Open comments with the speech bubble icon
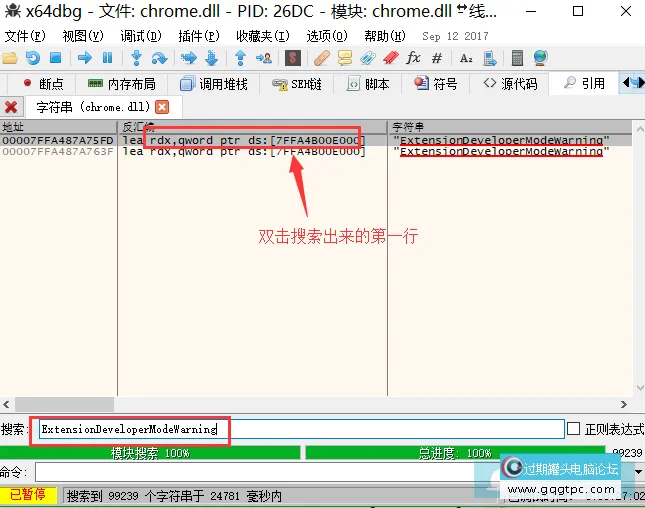 (345, 58)
